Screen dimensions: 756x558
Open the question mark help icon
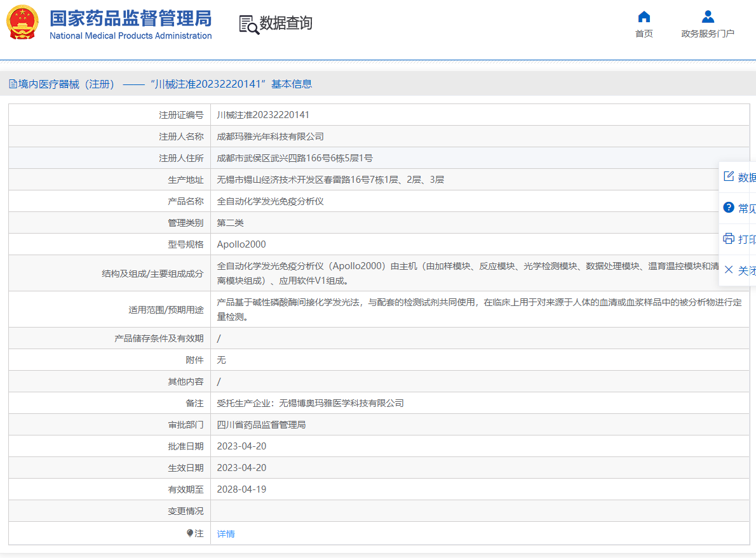point(729,208)
